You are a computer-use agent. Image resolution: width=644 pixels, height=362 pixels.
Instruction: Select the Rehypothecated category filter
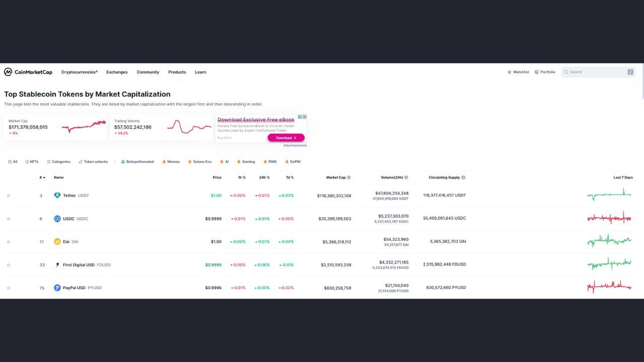tap(137, 162)
